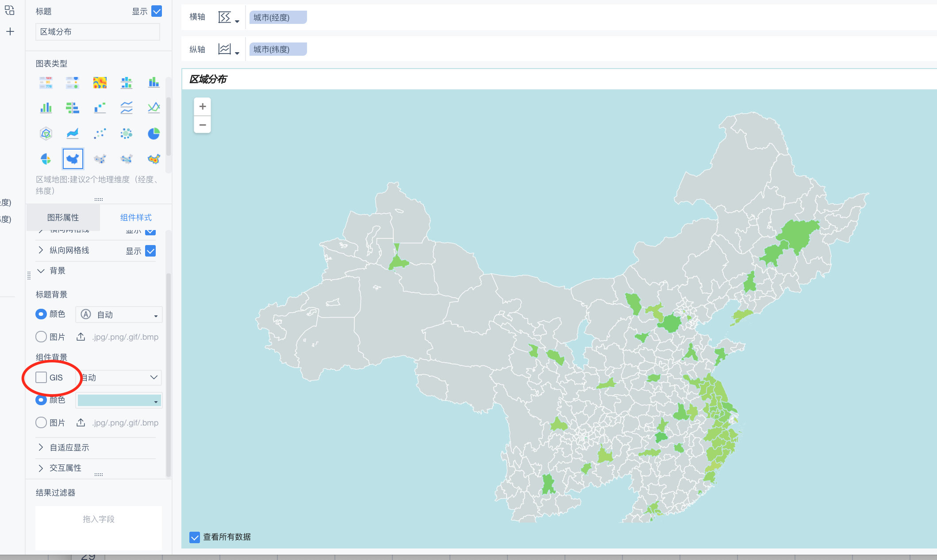Screen dimensions: 937x560
Task: Open the 横轴 axis type dropdown
Action: click(x=229, y=18)
